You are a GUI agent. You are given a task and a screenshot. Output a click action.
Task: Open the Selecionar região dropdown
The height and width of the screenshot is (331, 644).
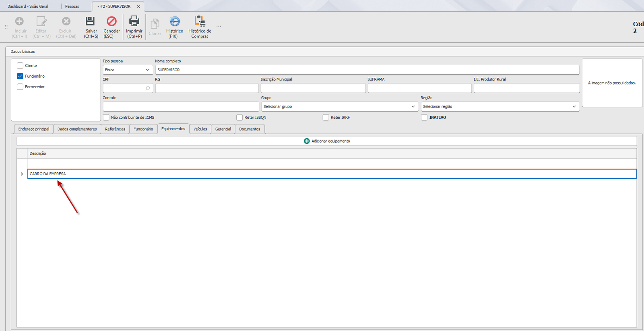pos(500,106)
